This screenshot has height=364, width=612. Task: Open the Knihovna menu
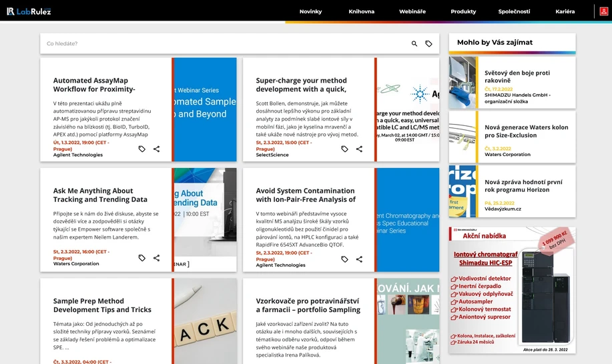pyautogui.click(x=362, y=11)
